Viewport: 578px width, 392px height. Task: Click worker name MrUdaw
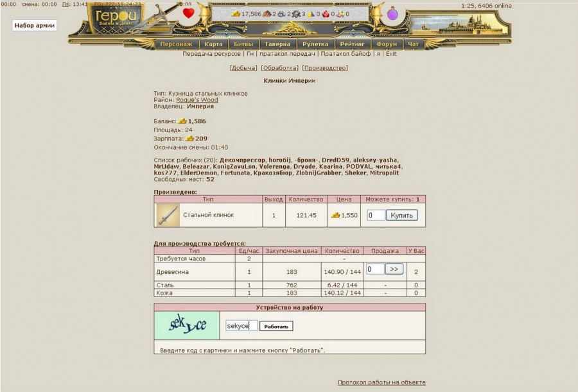pos(166,167)
